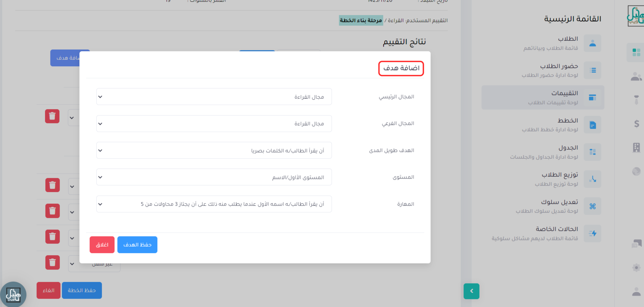This screenshot has height=307, width=644.
Task: Open the المجال الرئيسي dropdown
Action: 214,97
